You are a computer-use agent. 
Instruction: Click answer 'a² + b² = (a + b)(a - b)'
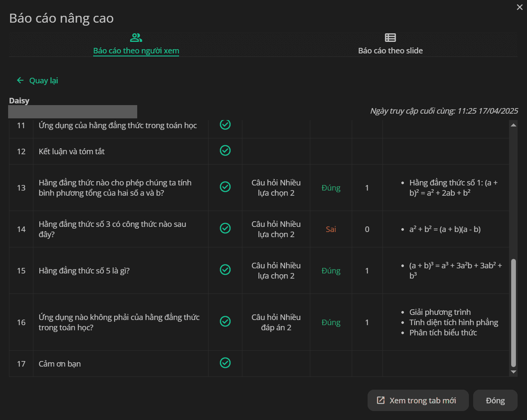445,229
